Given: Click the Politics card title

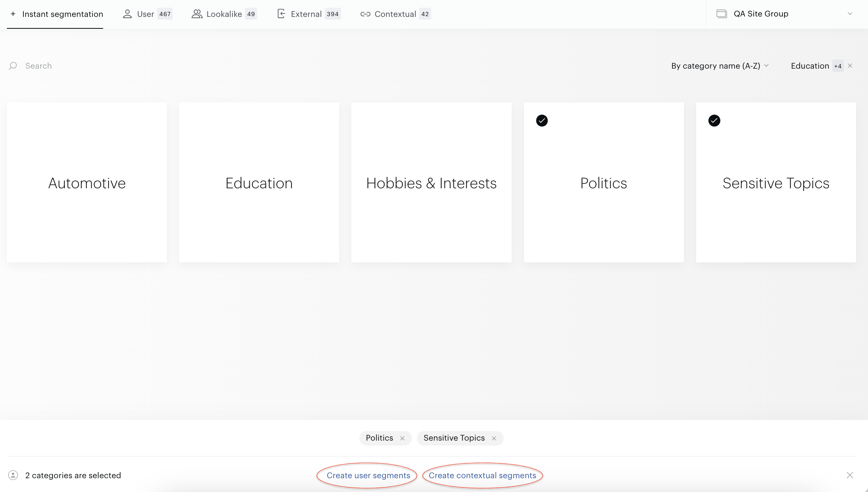Looking at the screenshot, I should coord(604,183).
